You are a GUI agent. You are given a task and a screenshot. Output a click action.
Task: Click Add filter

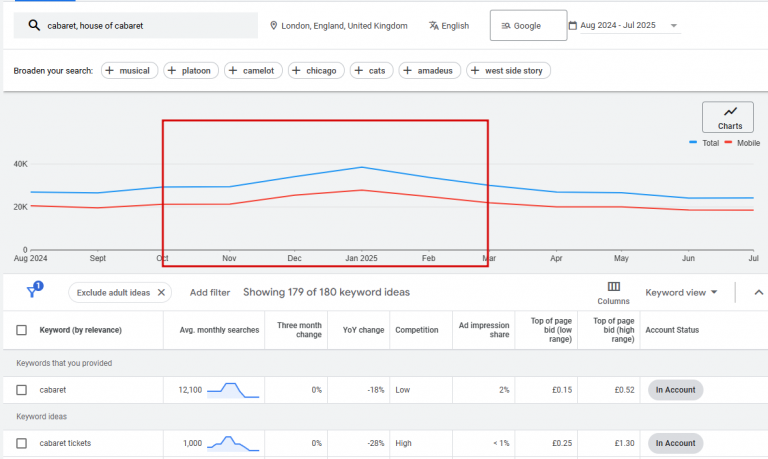210,292
